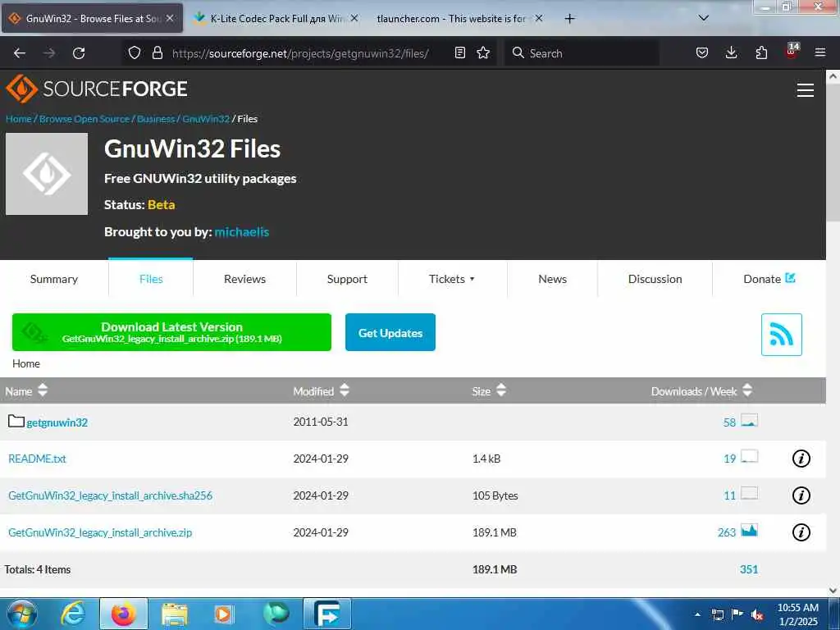Show info for the sha256 file
The height and width of the screenshot is (630, 840).
point(801,495)
